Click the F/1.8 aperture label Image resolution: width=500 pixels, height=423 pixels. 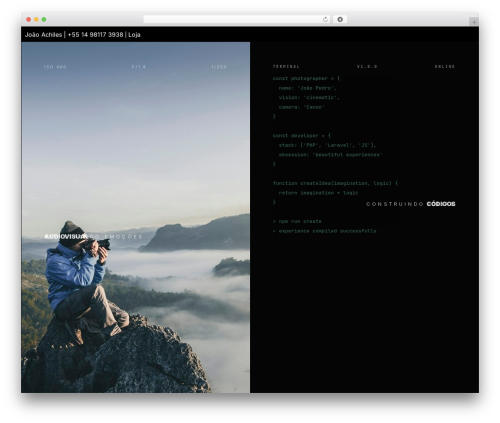tap(139, 67)
